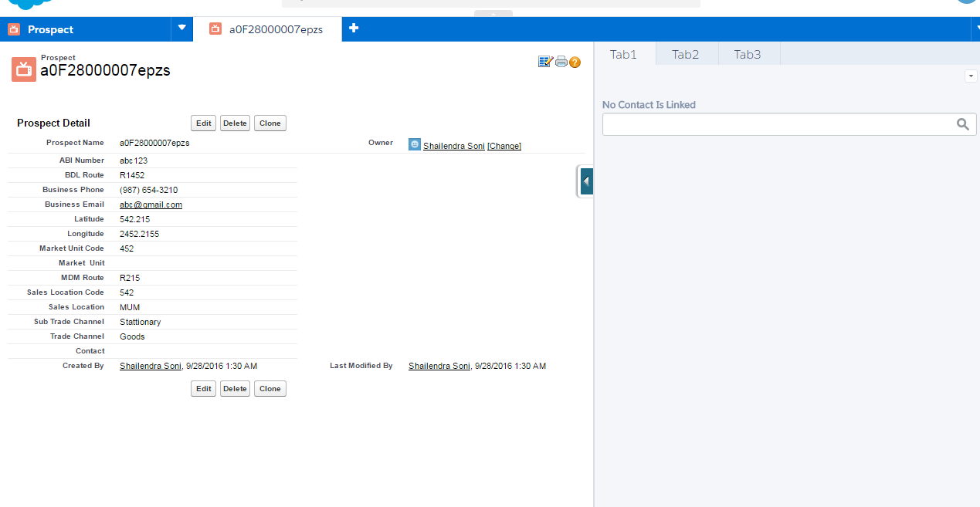Open the customize page icon
Screen dimensions: 980x507
(x=546, y=62)
